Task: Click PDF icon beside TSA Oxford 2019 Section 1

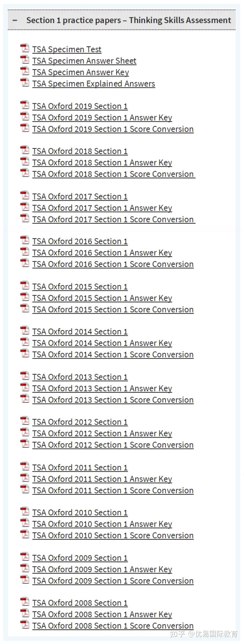Action: point(25,105)
